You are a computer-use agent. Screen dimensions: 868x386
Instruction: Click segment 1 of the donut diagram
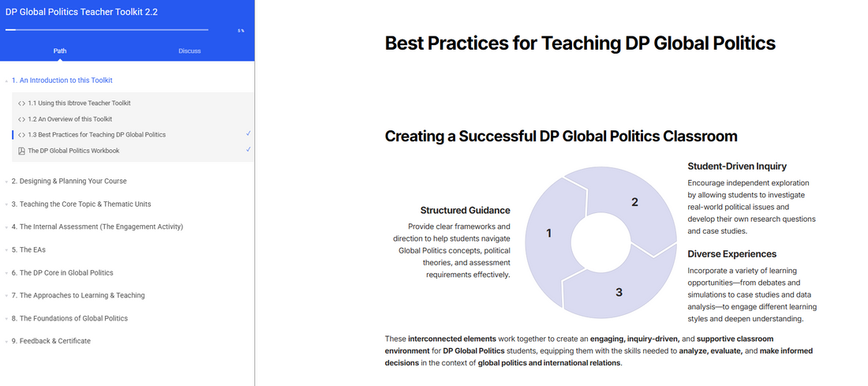549,234
